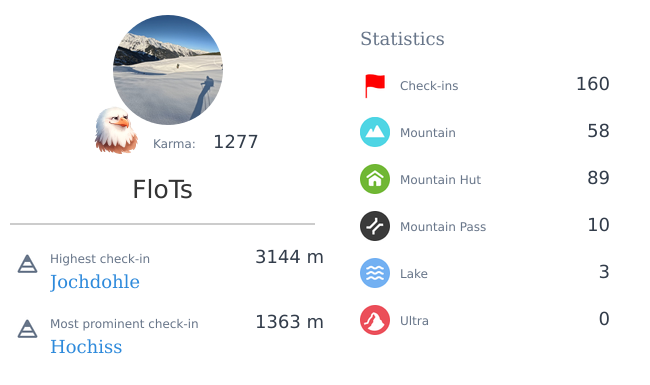Screen dimensions: 650x385
Task: Click the dark Mountain Pass icon
Action: coord(375,226)
